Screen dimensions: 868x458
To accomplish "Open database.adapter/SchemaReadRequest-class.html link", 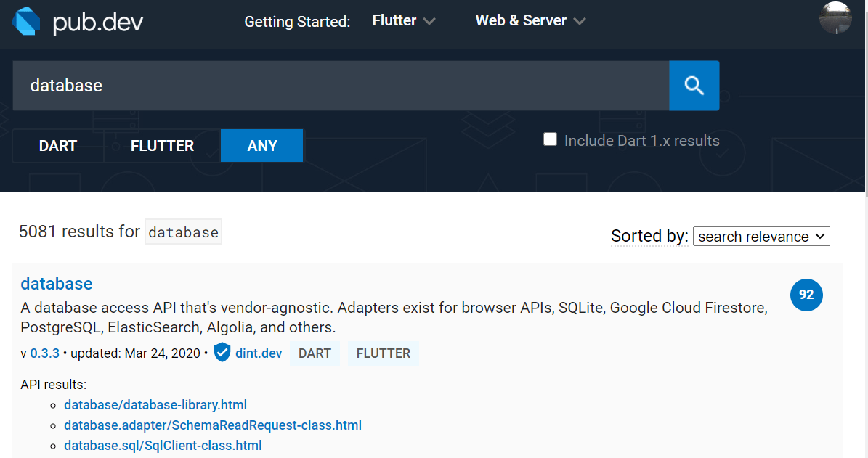I will 213,425.
